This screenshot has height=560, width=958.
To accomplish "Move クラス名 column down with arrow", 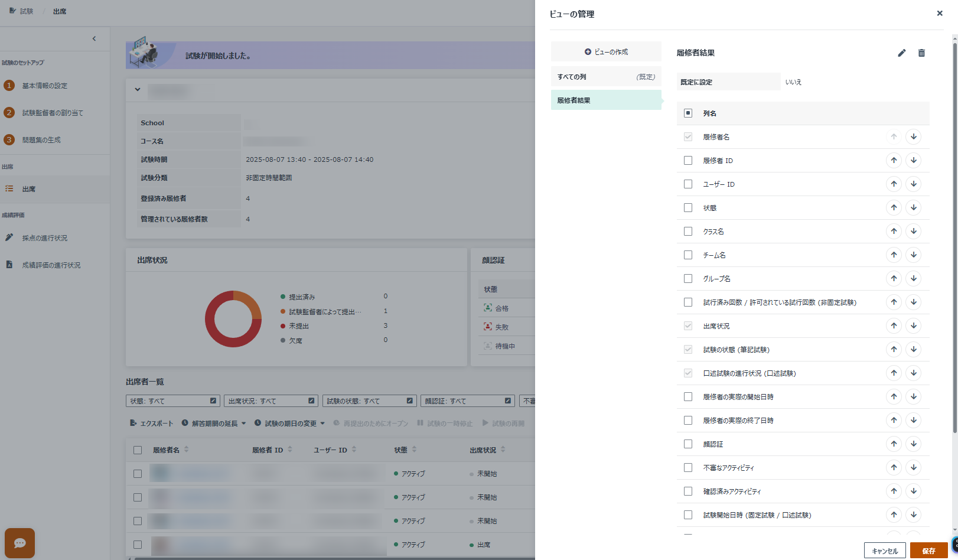I will (x=913, y=232).
